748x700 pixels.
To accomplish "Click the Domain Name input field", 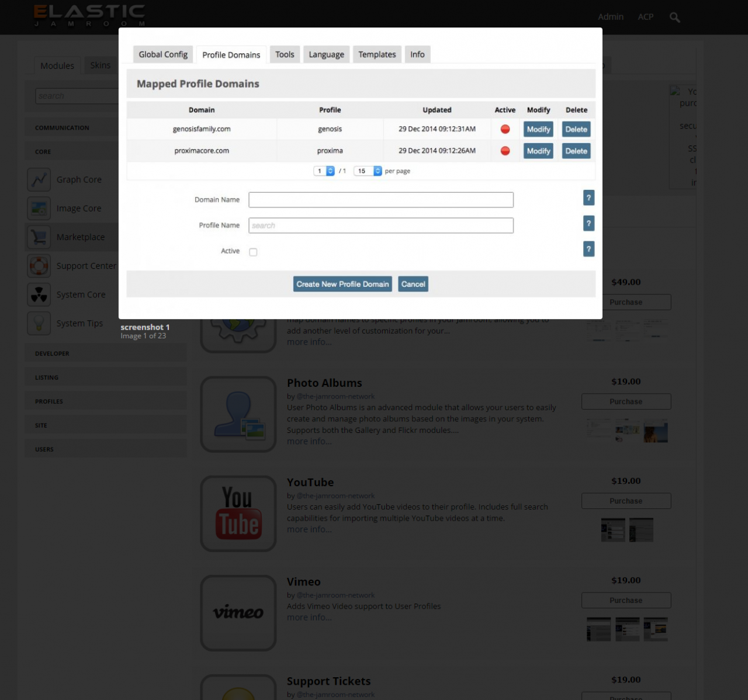I will point(380,200).
